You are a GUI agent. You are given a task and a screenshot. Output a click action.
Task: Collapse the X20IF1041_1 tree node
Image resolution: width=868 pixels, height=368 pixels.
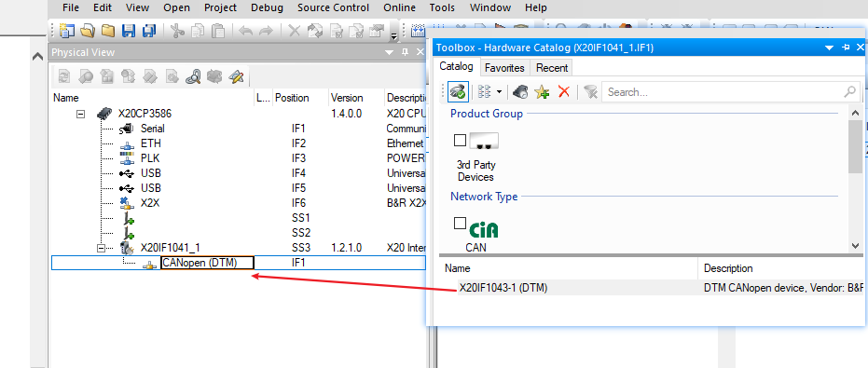(101, 248)
